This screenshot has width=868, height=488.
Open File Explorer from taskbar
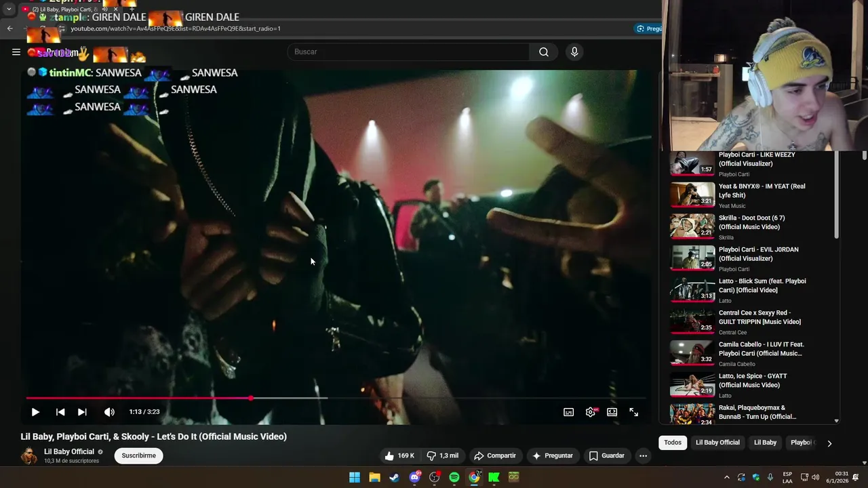(x=374, y=477)
